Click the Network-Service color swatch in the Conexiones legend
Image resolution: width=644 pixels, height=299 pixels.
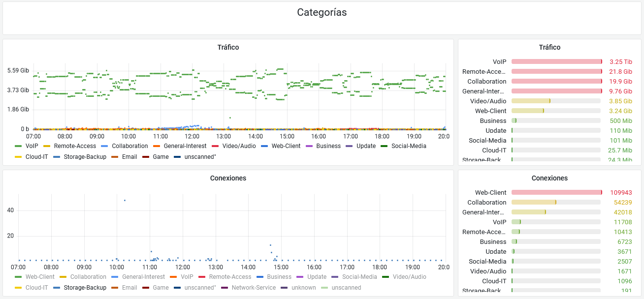(x=225, y=288)
